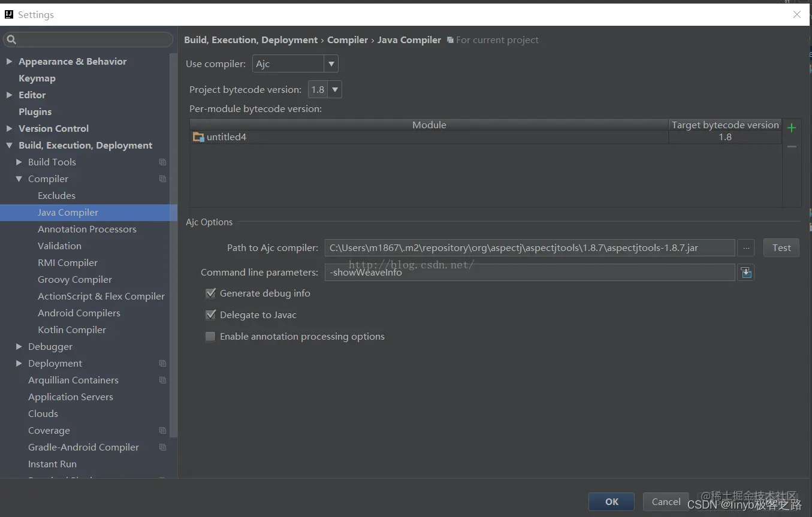The height and width of the screenshot is (517, 812).
Task: Expand the Build Tools node
Action: (19, 162)
